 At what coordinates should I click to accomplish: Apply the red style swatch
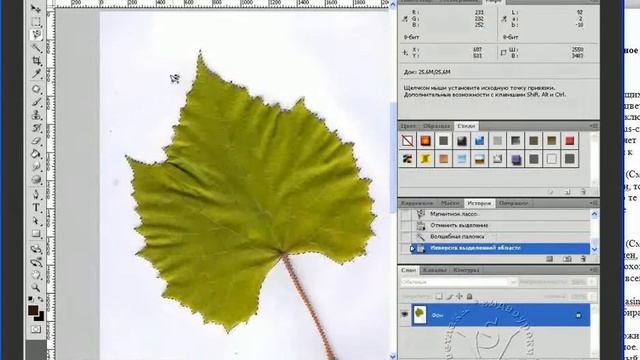(x=570, y=141)
